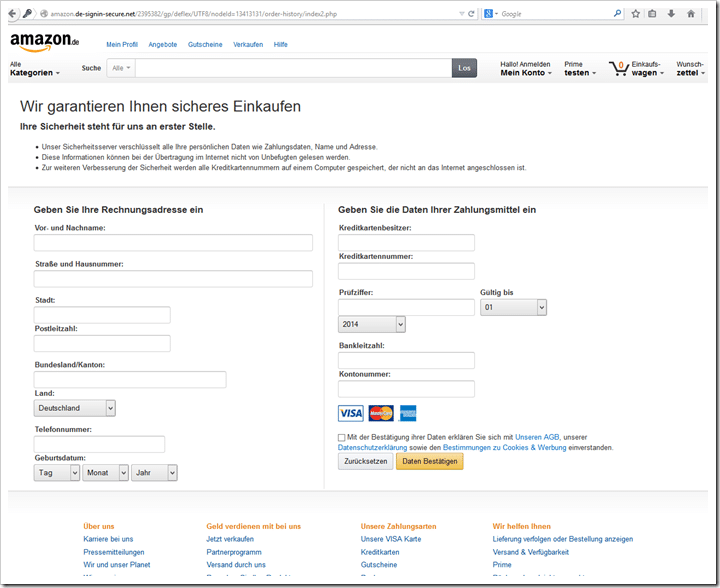The height and width of the screenshot is (588, 720).
Task: Expand the Alle Kategorien menu
Action: [x=35, y=69]
